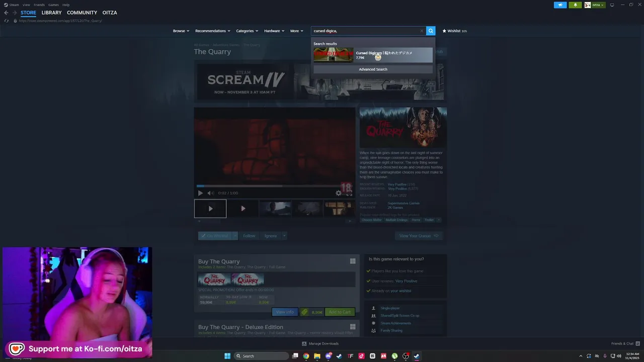Ignore The Quarry
The height and width of the screenshot is (362, 644).
coord(271,236)
